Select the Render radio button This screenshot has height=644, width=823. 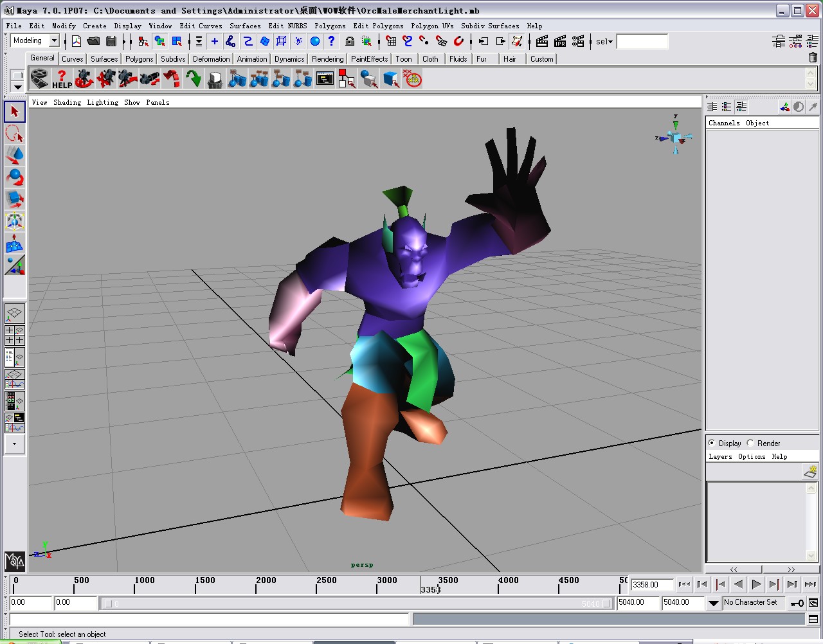[750, 443]
